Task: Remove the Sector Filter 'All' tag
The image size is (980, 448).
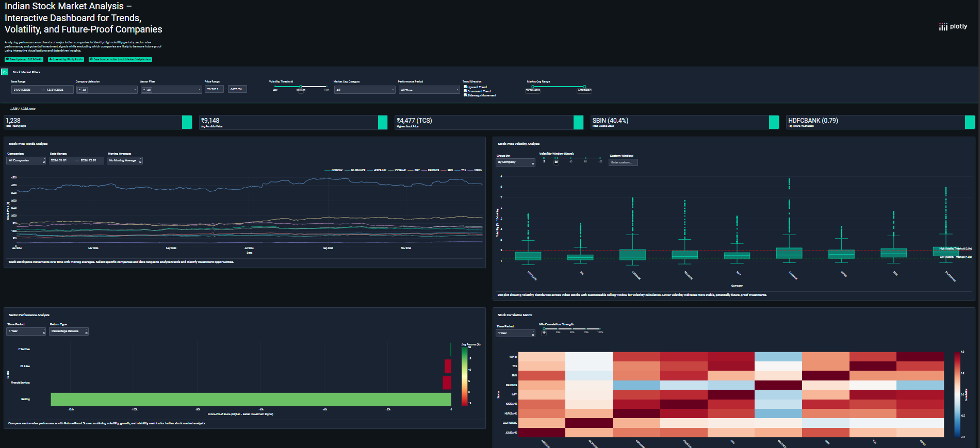Action: coord(144,90)
